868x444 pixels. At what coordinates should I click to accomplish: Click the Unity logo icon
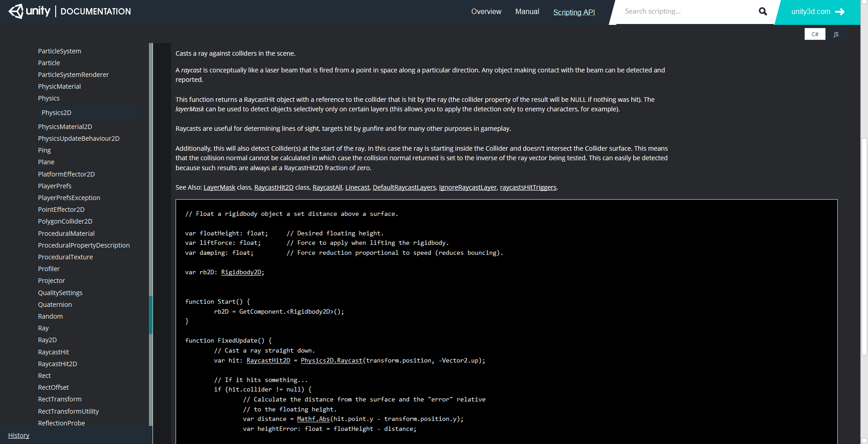pos(16,11)
